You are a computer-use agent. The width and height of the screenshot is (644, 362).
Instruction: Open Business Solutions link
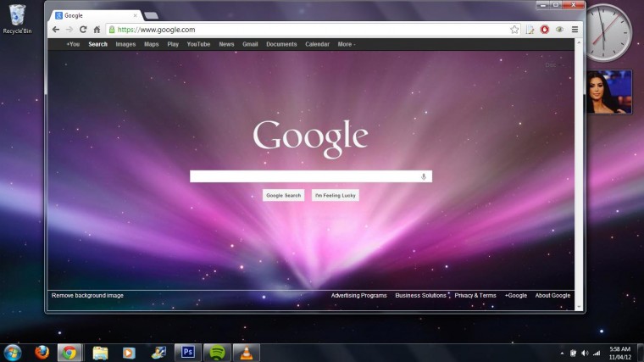(420, 295)
